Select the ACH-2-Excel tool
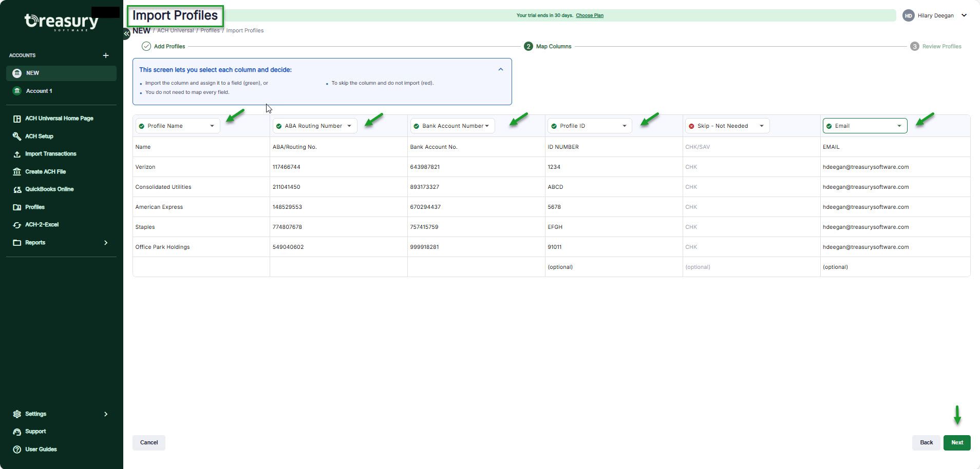Image resolution: width=980 pixels, height=469 pixels. [x=41, y=224]
